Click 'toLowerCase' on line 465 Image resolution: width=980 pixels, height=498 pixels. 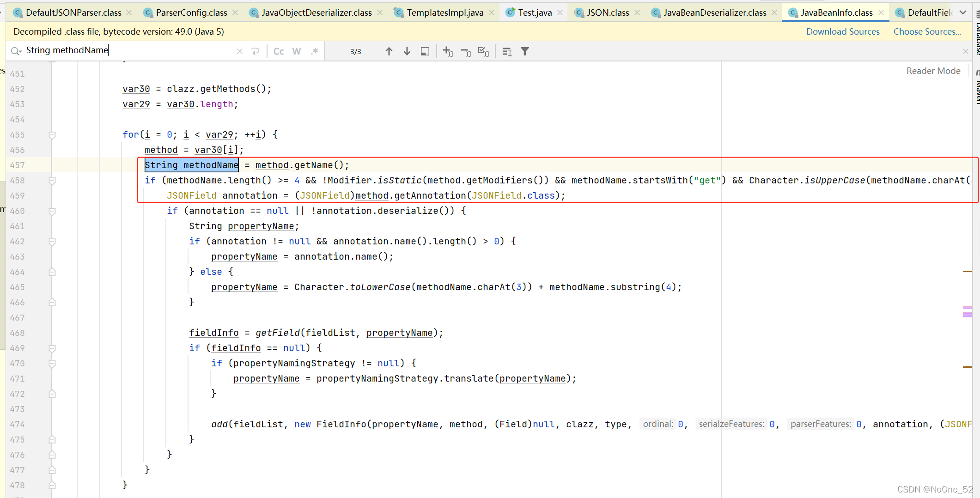coord(380,287)
